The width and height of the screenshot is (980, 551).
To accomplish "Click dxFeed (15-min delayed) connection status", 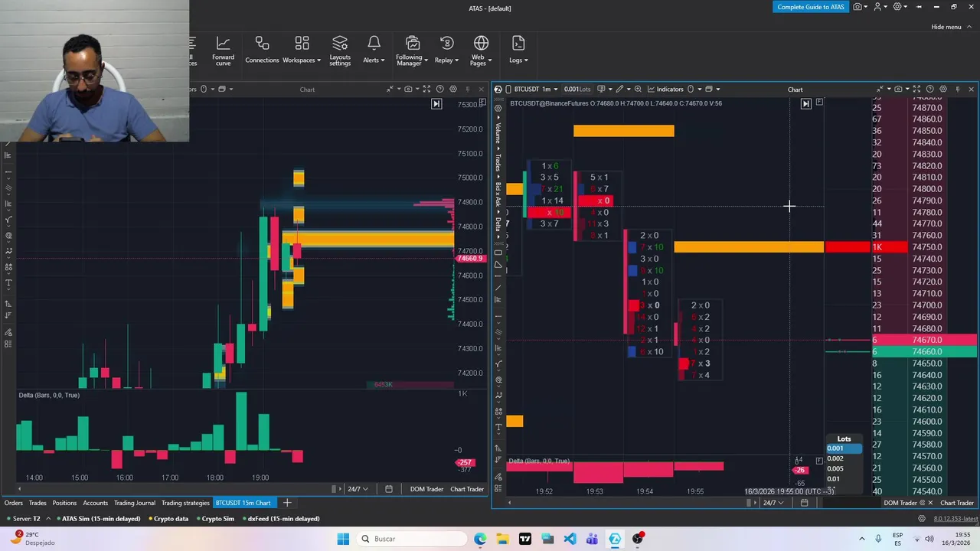I will click(x=277, y=519).
